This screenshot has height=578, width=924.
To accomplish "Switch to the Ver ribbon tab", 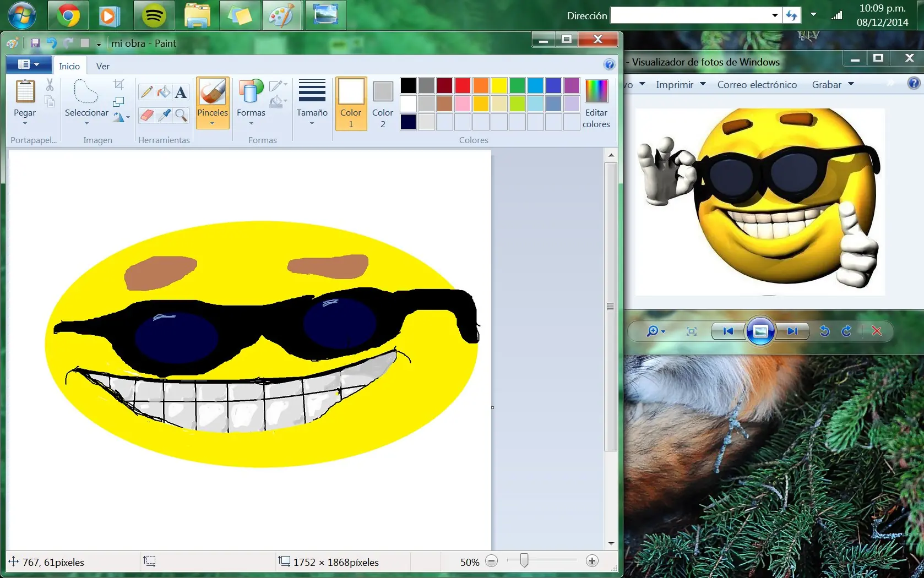I will (103, 66).
